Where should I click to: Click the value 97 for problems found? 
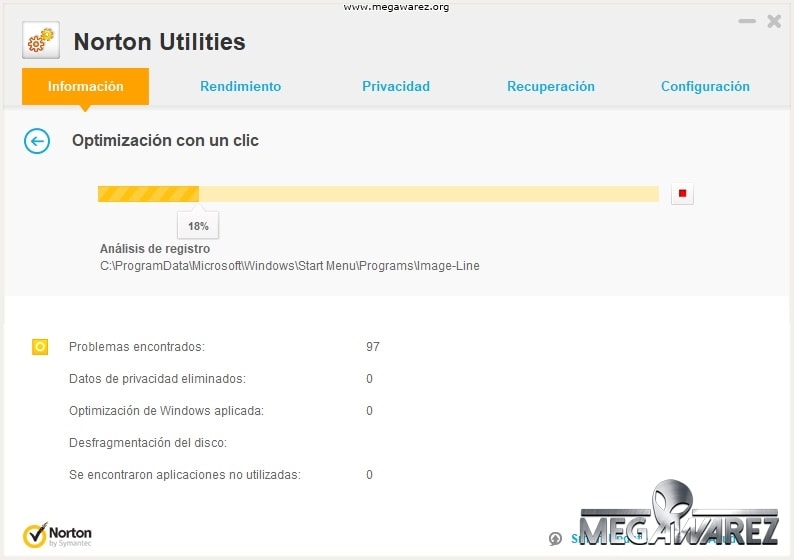373,347
